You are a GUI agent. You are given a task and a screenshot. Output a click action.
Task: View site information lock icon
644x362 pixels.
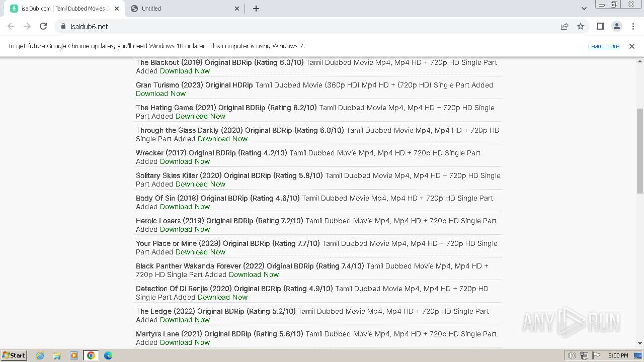(x=63, y=26)
